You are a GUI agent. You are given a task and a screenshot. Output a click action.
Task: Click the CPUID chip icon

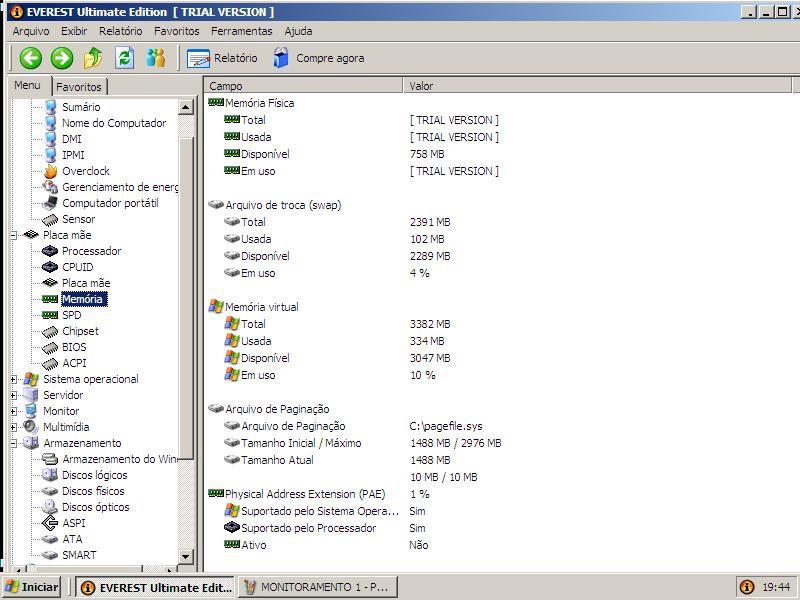point(50,267)
